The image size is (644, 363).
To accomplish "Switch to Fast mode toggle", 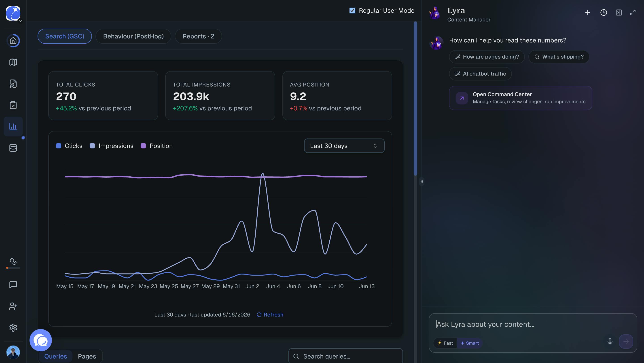I will tap(445, 343).
